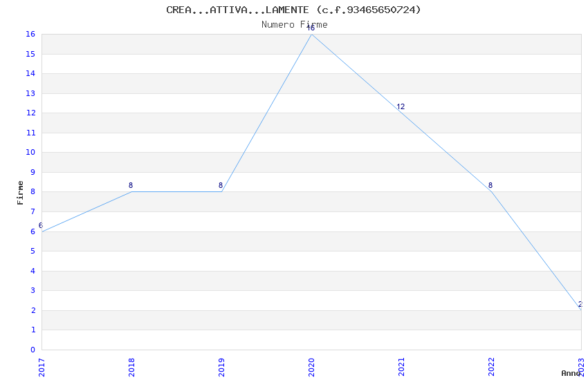Image resolution: width=588 pixels, height=380 pixels.
Task: Click the 2017 data point labeled 6
Action: pyautogui.click(x=41, y=225)
